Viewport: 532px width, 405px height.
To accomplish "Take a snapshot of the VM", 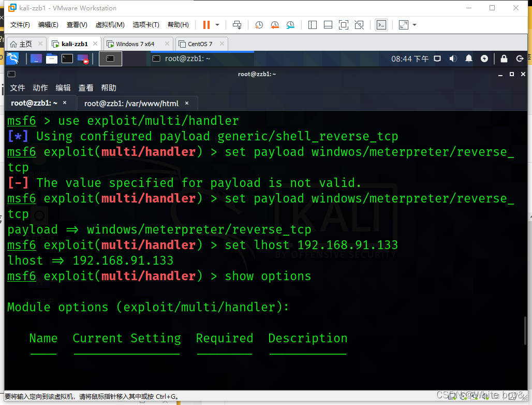I will click(259, 25).
